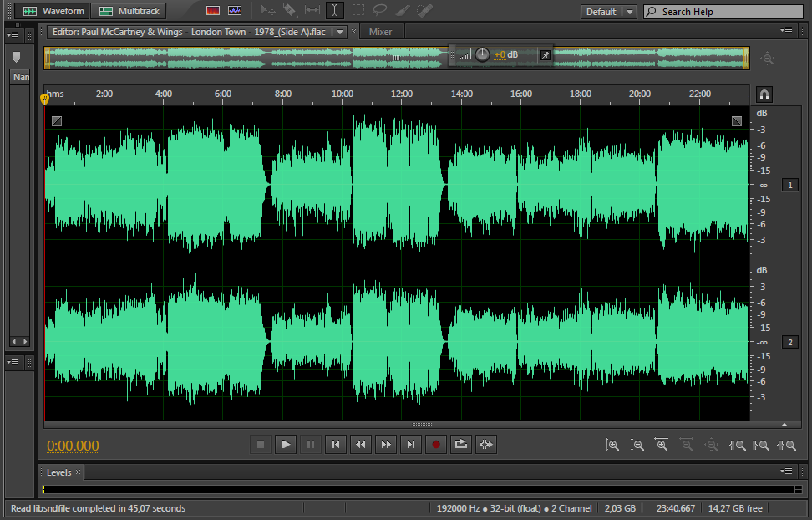Click the Pause button
This screenshot has height=520, width=812.
click(310, 444)
